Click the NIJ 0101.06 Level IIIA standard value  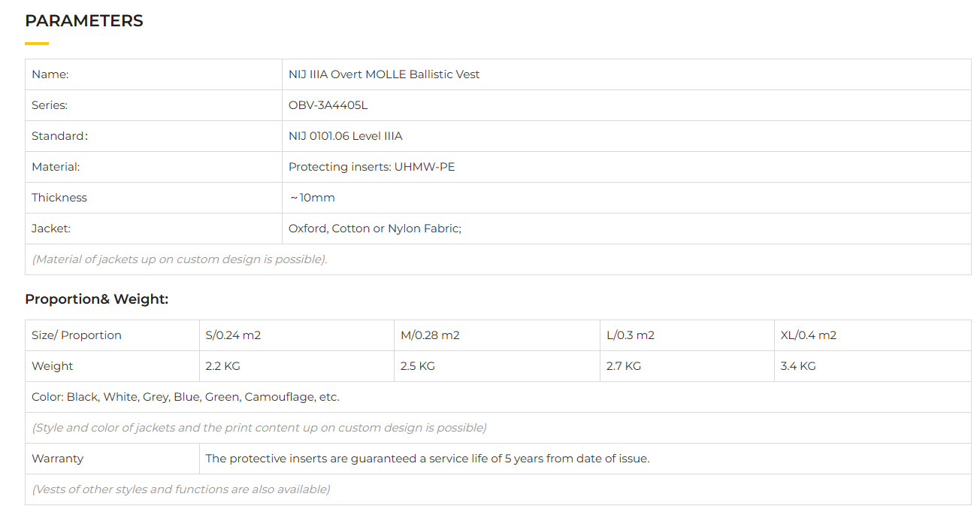pos(346,136)
